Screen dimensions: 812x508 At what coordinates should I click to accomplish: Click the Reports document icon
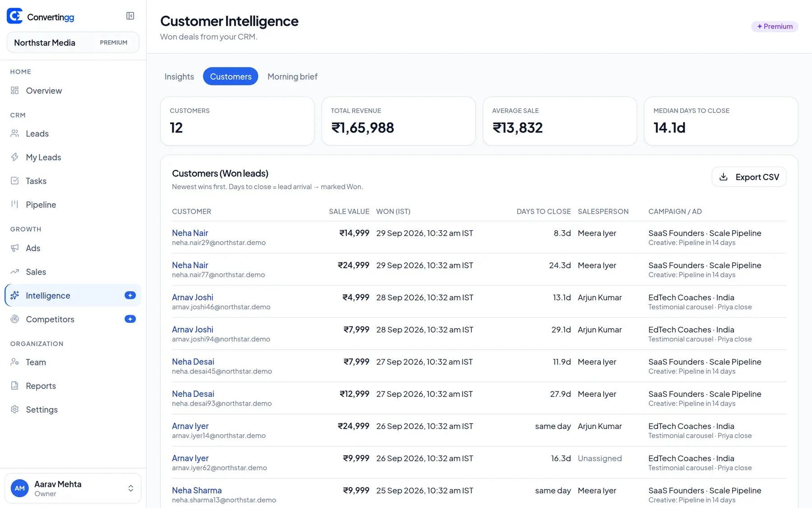tap(15, 386)
